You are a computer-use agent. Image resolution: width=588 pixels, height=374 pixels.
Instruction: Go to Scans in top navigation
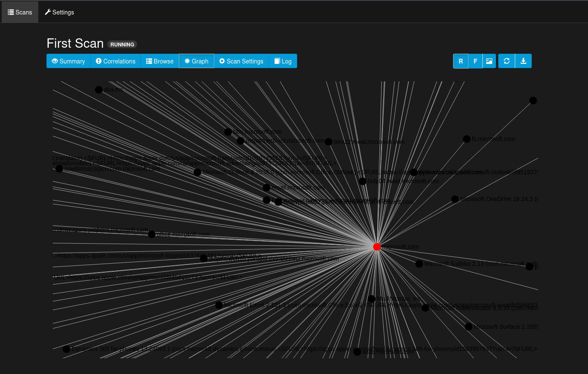20,12
